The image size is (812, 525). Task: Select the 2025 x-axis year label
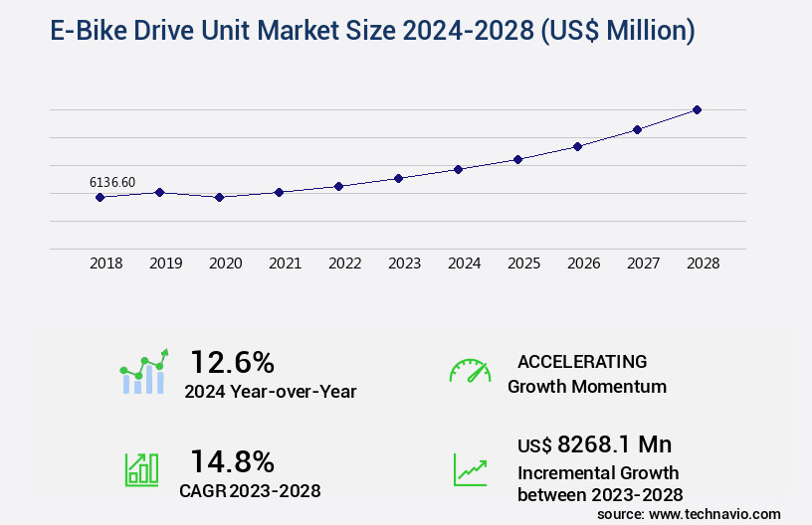point(523,263)
